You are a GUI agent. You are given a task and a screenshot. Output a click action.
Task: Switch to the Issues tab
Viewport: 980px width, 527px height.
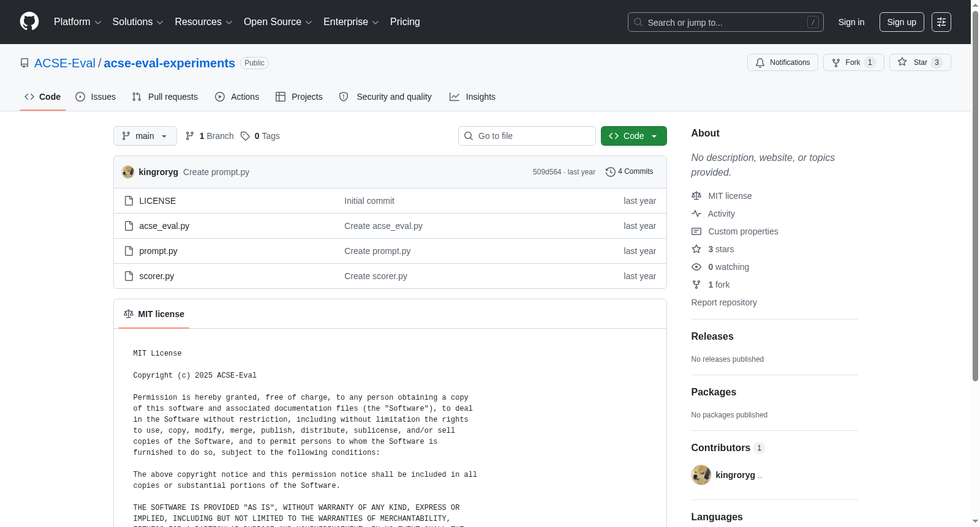pyautogui.click(x=96, y=97)
